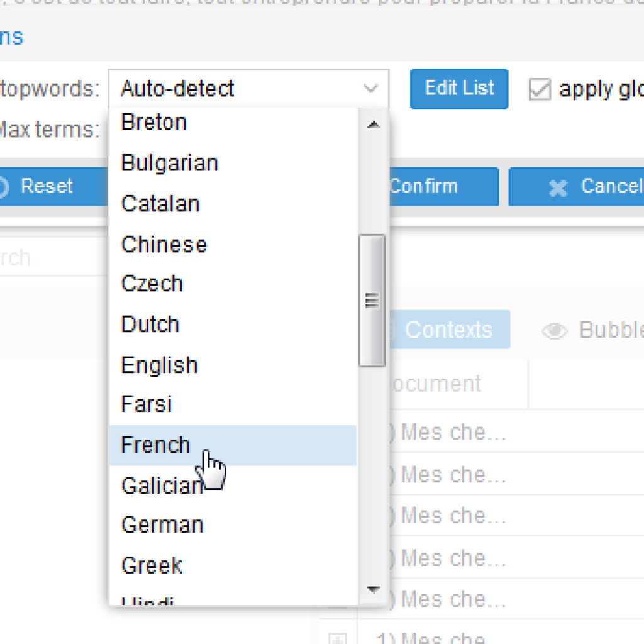Viewport: 644px width, 644px height.
Task: Toggle the apply globally checkbox
Action: coord(540,89)
